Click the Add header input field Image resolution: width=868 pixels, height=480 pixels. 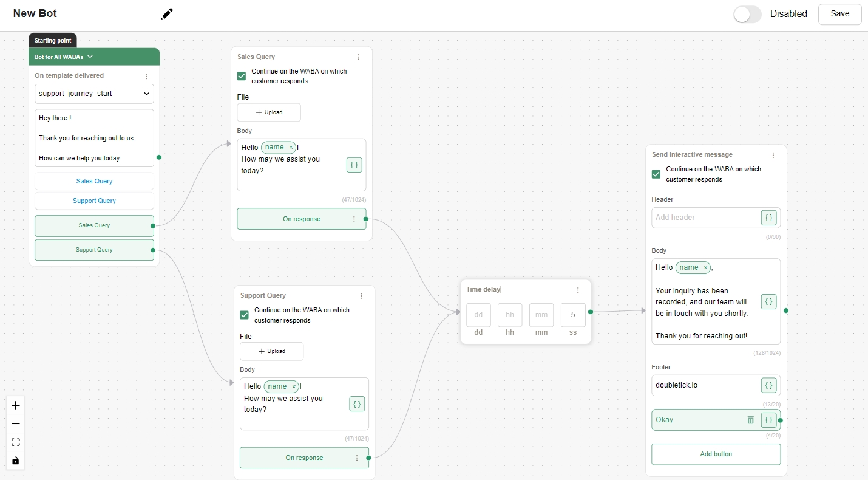point(705,218)
